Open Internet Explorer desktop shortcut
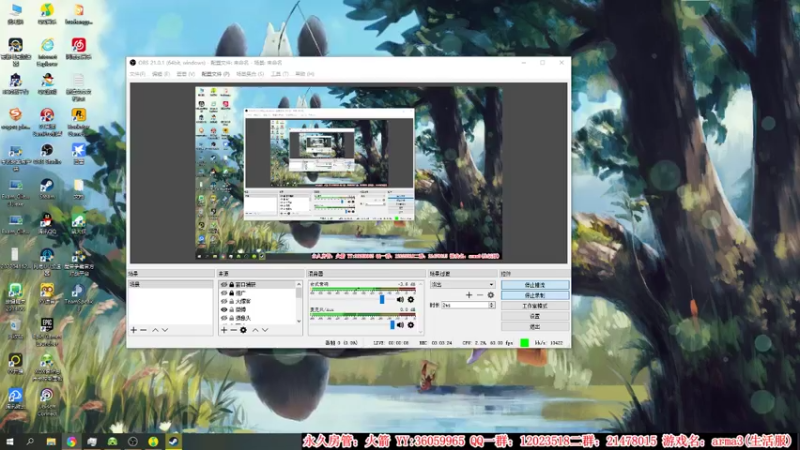 (x=47, y=53)
